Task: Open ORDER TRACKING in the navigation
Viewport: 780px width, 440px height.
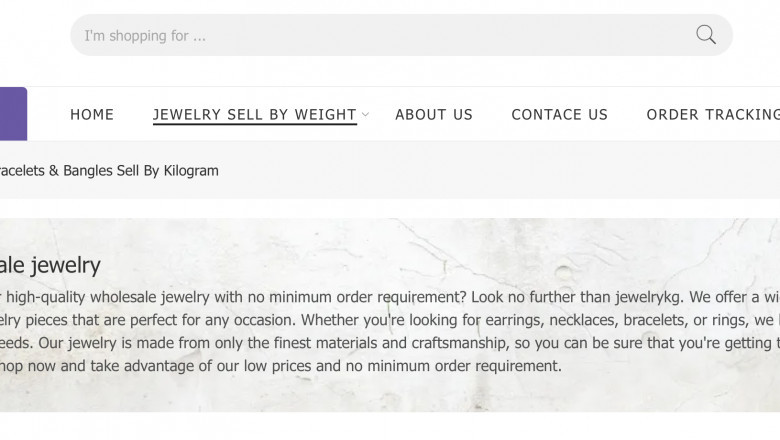Action: pyautogui.click(x=712, y=115)
